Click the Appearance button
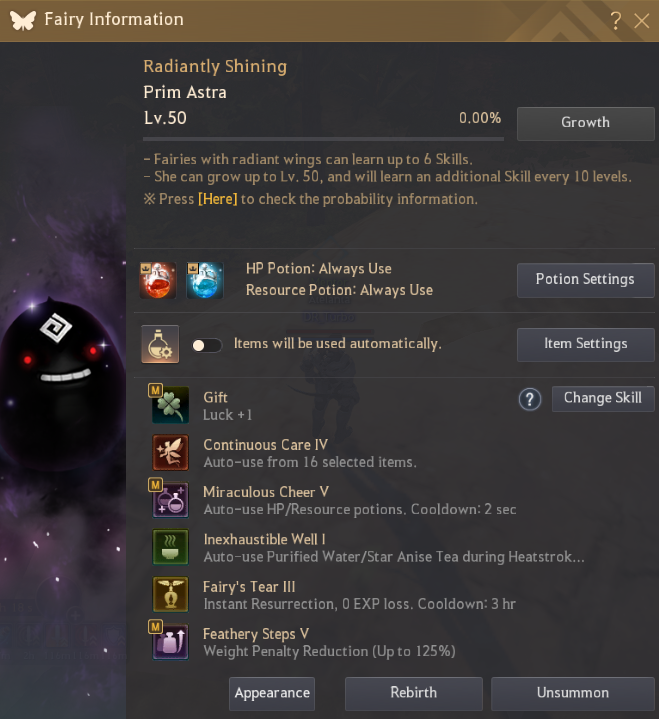Viewport: 659px width, 719px height. (272, 693)
